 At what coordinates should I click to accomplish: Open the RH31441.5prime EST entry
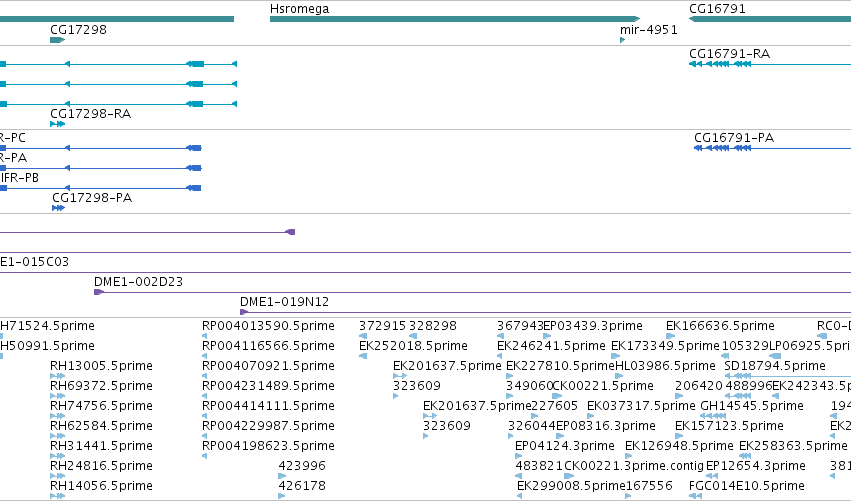101,446
